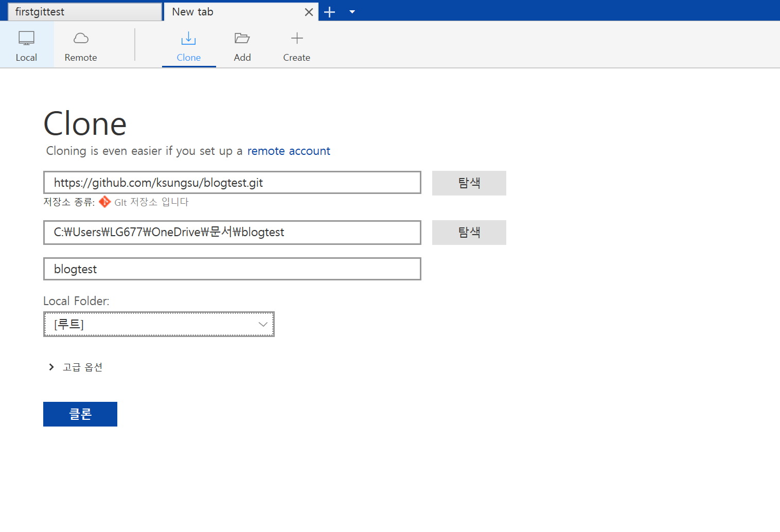Follow the remote account link
The height and width of the screenshot is (532, 780).
pos(289,151)
